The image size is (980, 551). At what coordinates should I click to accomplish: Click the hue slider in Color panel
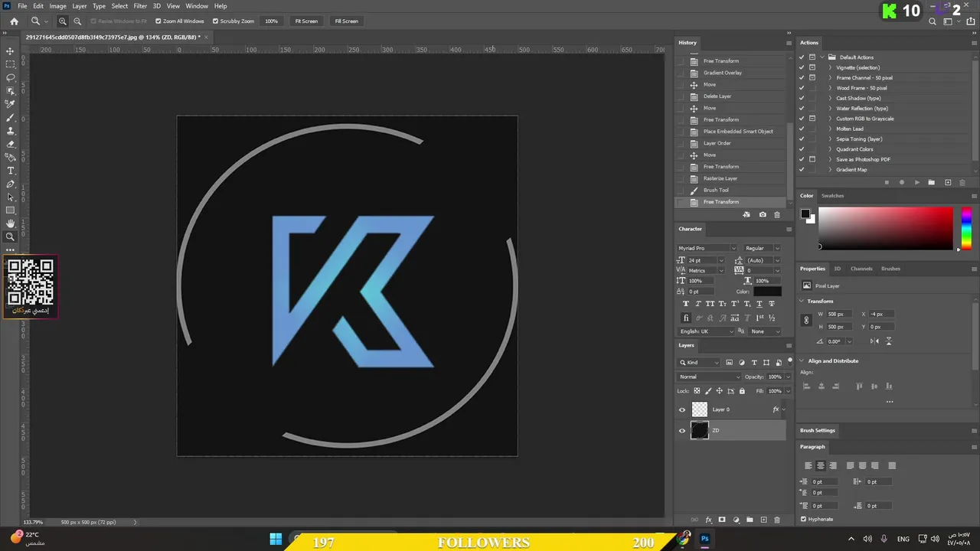coord(966,228)
